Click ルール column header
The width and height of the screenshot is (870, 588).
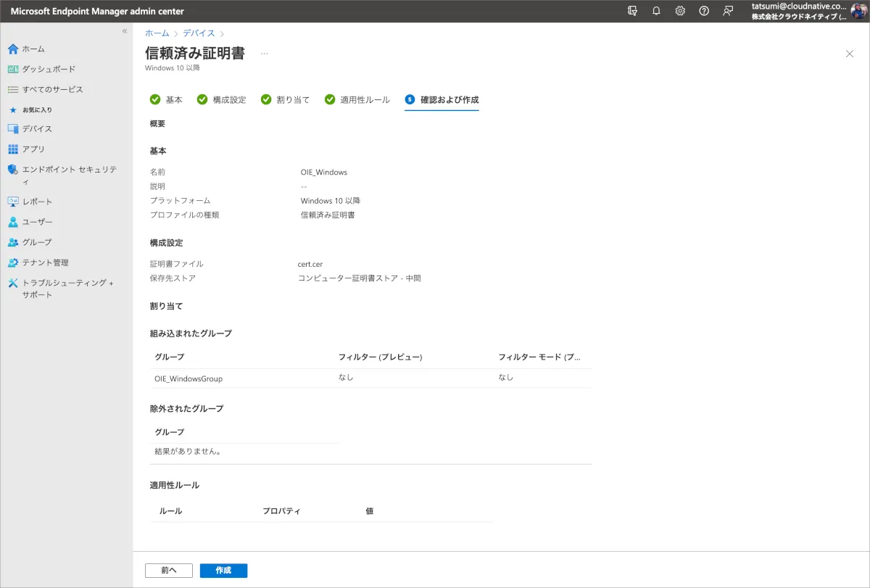point(171,511)
